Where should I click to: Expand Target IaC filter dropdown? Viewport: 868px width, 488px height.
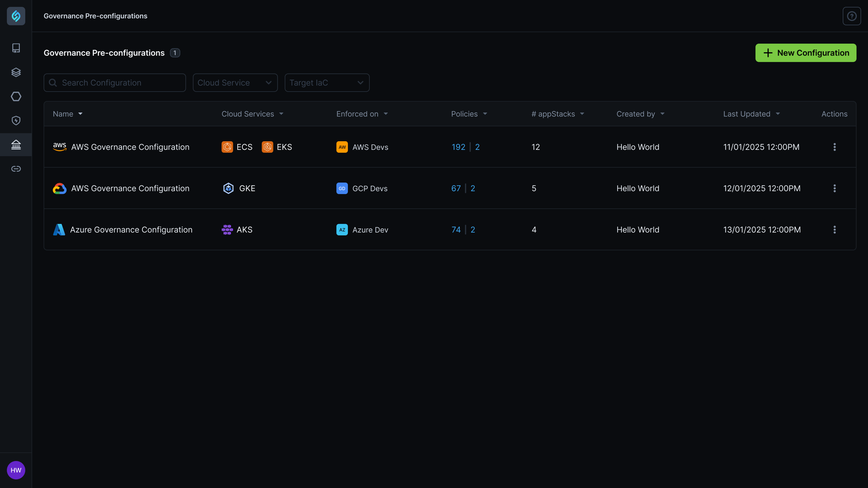[x=327, y=82]
